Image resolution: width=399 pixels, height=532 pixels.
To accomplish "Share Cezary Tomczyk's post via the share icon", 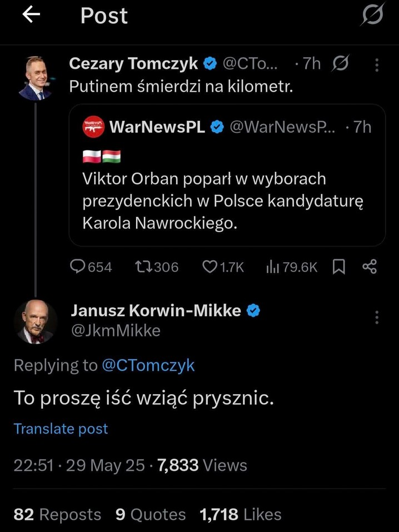I will [370, 267].
